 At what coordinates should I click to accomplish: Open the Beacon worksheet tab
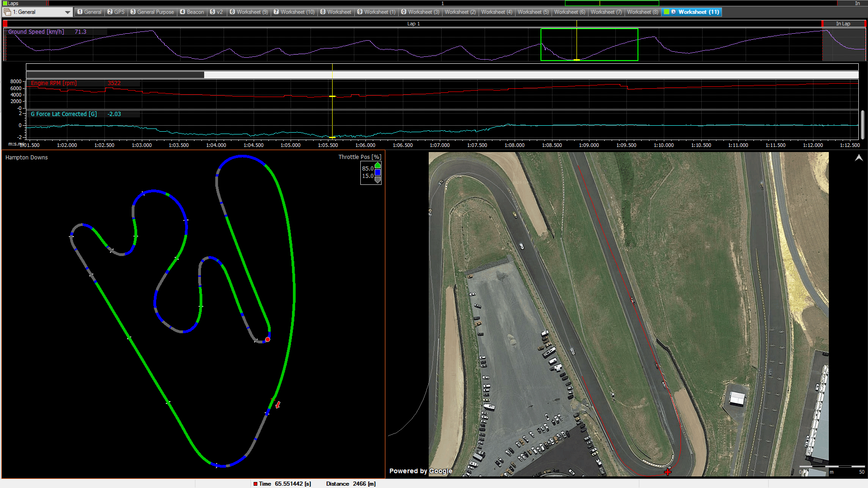coord(192,12)
